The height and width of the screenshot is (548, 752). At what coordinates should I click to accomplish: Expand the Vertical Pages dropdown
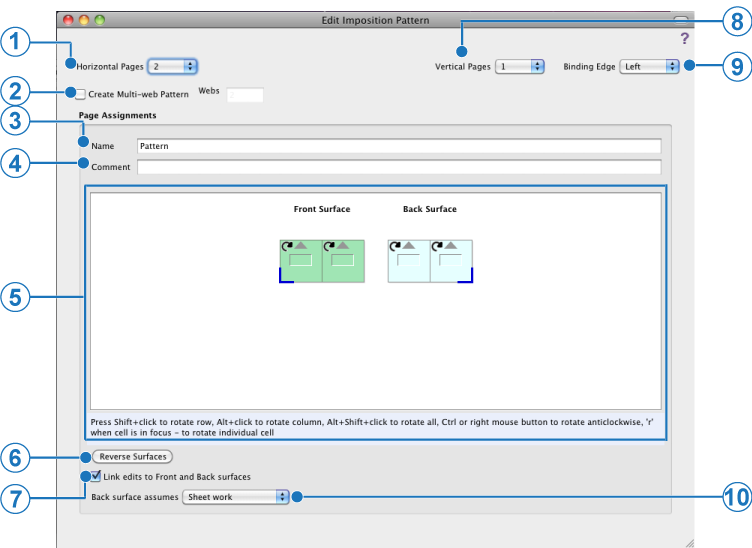coord(520,67)
